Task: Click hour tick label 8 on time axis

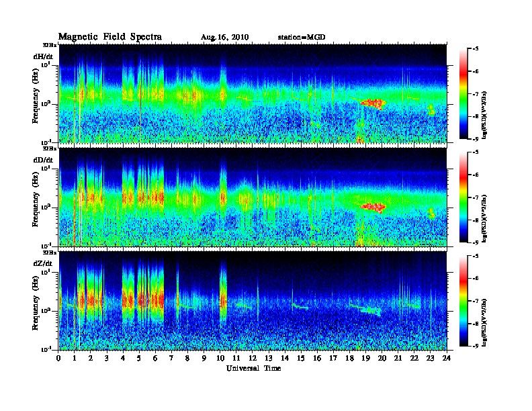Action: [x=187, y=359]
